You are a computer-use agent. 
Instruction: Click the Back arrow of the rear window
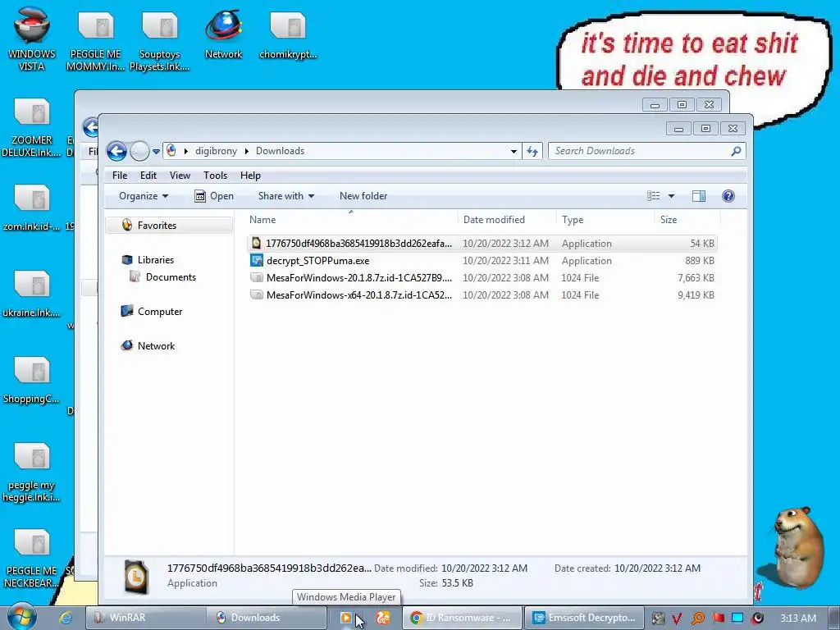tap(90, 127)
